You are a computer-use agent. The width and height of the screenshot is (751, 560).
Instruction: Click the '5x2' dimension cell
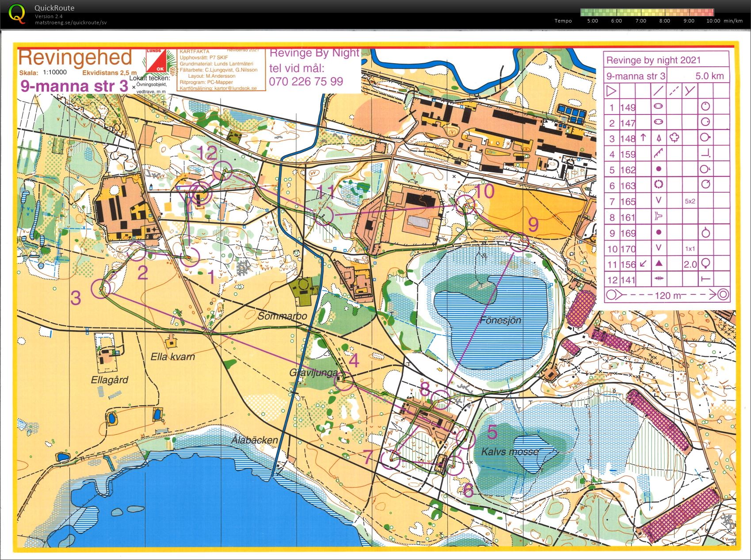pos(690,201)
